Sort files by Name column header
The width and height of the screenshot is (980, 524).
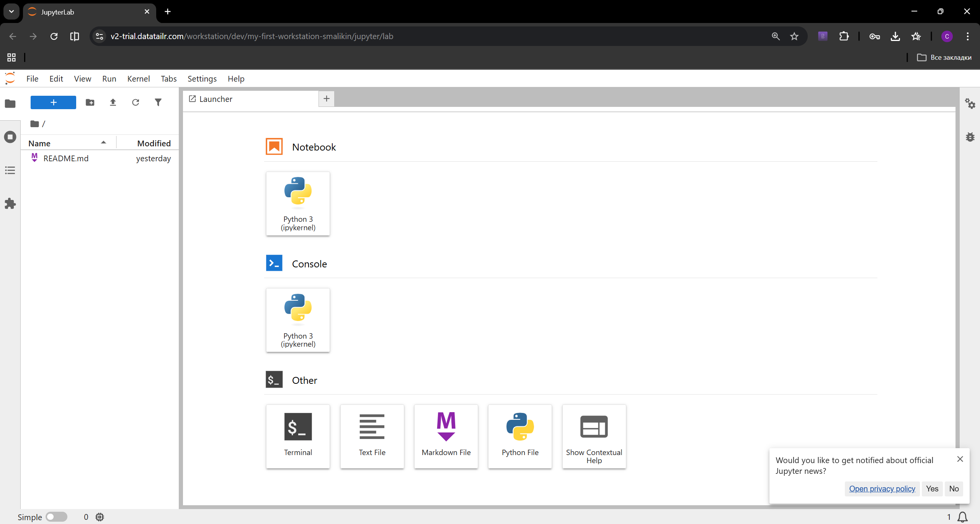(68, 143)
